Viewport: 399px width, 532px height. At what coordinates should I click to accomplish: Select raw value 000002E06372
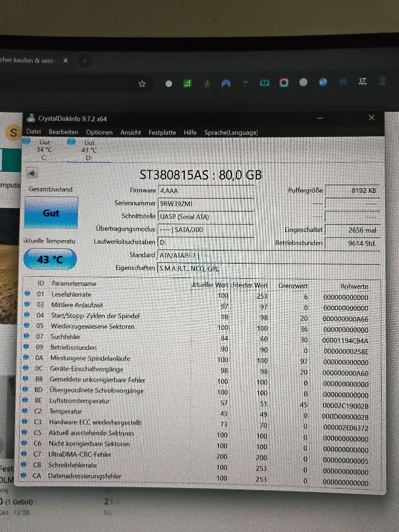click(345, 428)
